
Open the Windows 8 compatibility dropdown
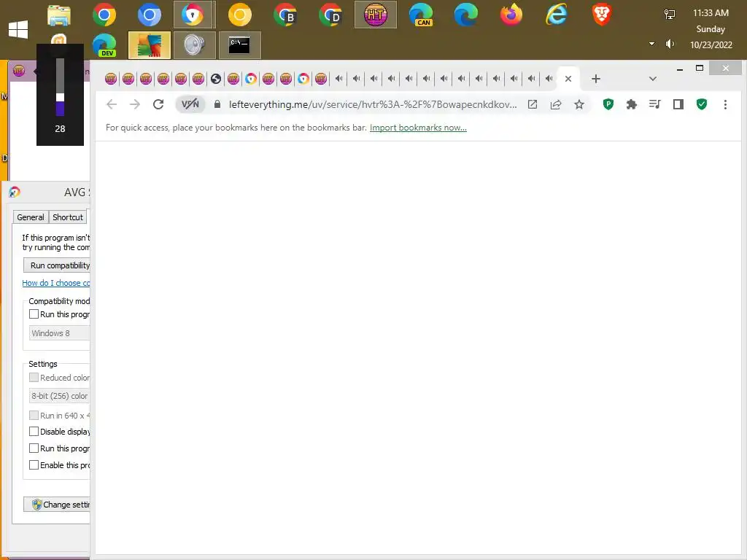coord(60,332)
